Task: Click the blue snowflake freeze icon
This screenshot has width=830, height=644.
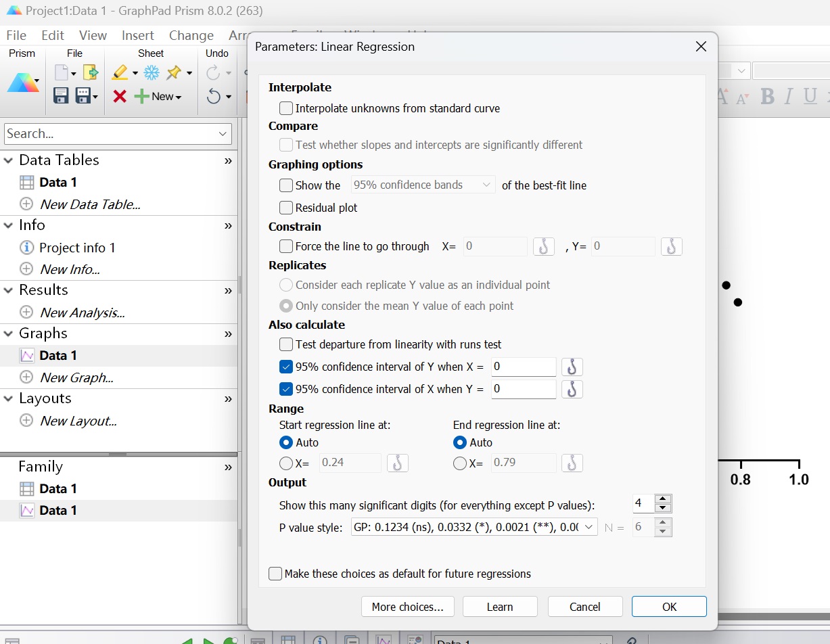Action: [x=152, y=72]
